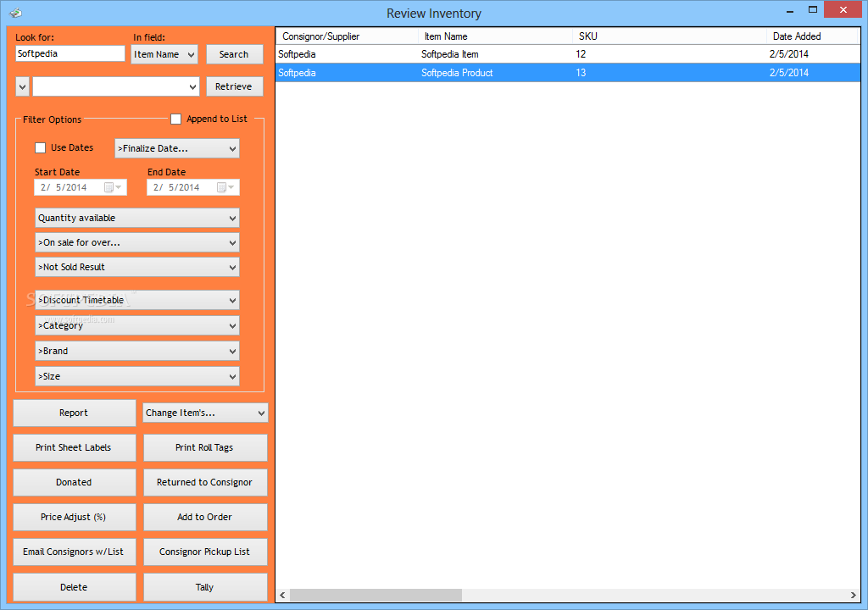Click Print Roll Tags button
The height and width of the screenshot is (610, 868).
pos(205,448)
